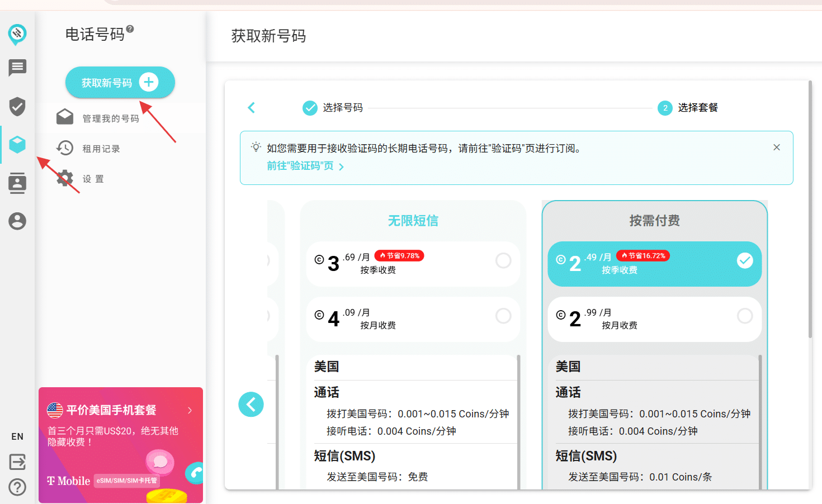Viewport: 822px width, 504px height.
Task: Open the messages chat icon in sidebar
Action: tap(17, 68)
